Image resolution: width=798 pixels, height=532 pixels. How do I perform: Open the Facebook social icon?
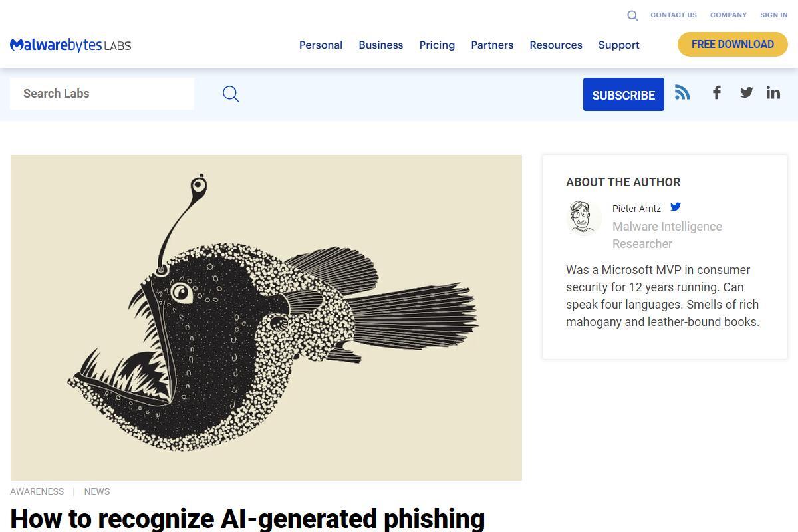pyautogui.click(x=717, y=92)
